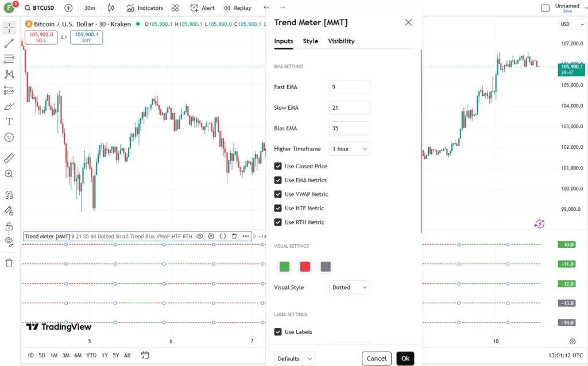Image resolution: width=588 pixels, height=366 pixels.
Task: Change the candlestick chart type
Action: click(x=111, y=8)
